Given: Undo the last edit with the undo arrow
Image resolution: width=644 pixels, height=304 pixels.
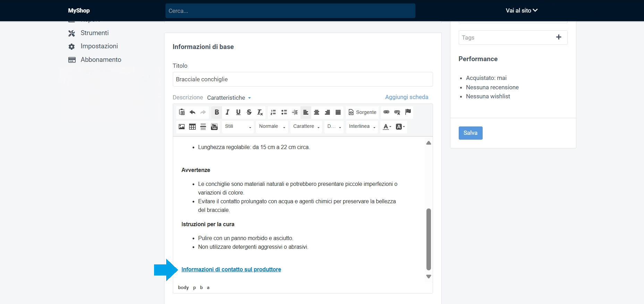Looking at the screenshot, I should pyautogui.click(x=192, y=112).
